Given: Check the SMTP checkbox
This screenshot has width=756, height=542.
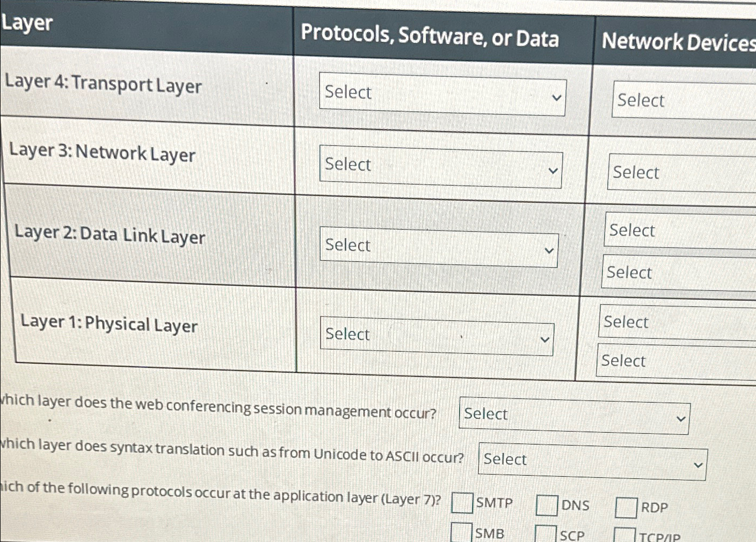Looking at the screenshot, I should pyautogui.click(x=462, y=503).
